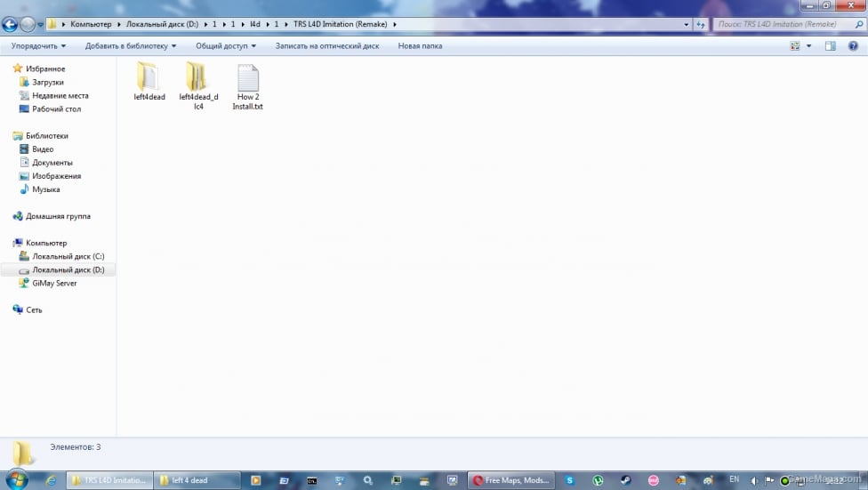This screenshot has width=868, height=490.
Task: Click the greyed Forward arrow button
Action: coord(27,24)
